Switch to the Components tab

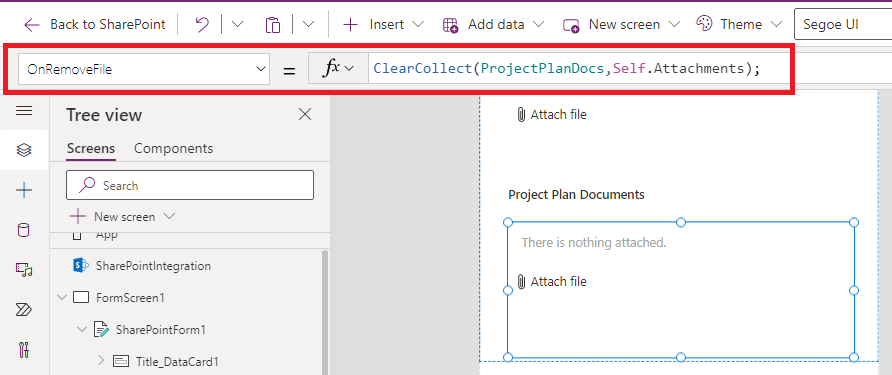(174, 149)
